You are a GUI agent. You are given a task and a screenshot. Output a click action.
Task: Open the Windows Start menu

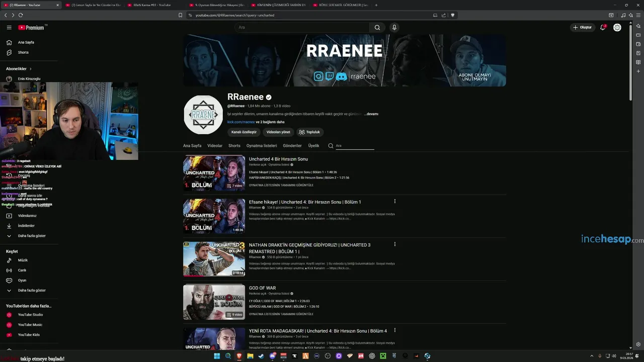[x=217, y=356]
